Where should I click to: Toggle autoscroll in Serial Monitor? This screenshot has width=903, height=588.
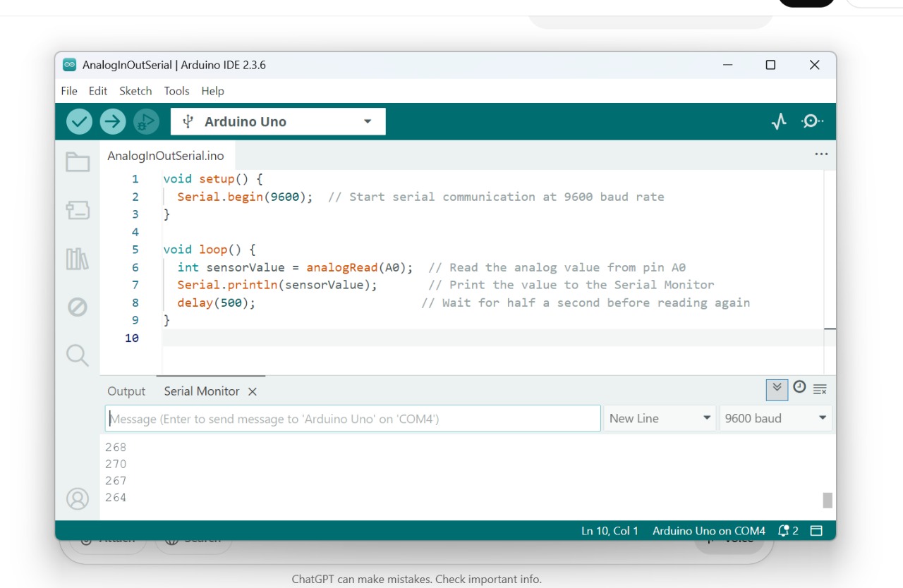777,388
